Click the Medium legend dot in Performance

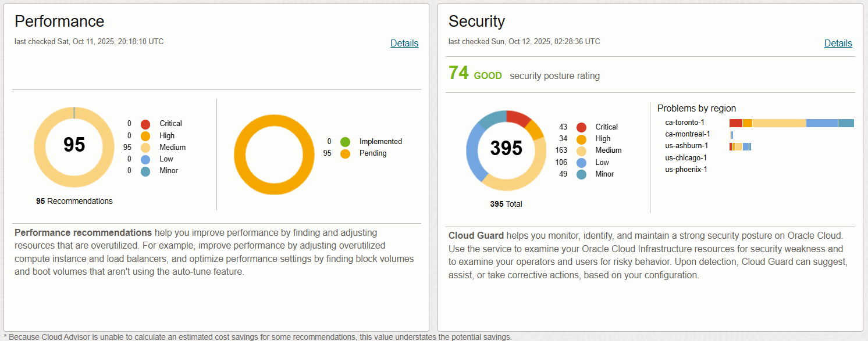(x=145, y=148)
